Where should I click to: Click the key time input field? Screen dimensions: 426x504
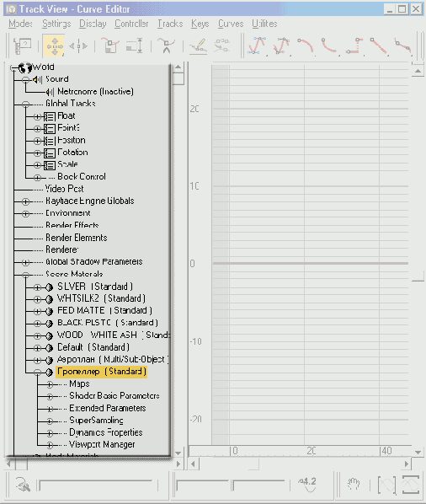click(x=202, y=485)
